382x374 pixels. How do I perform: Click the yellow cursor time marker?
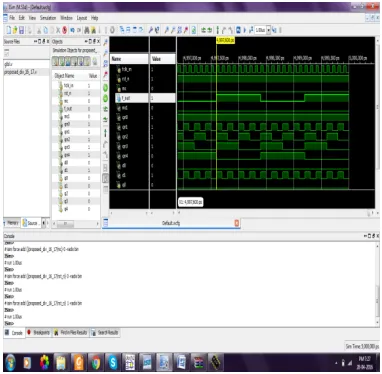tap(225, 40)
